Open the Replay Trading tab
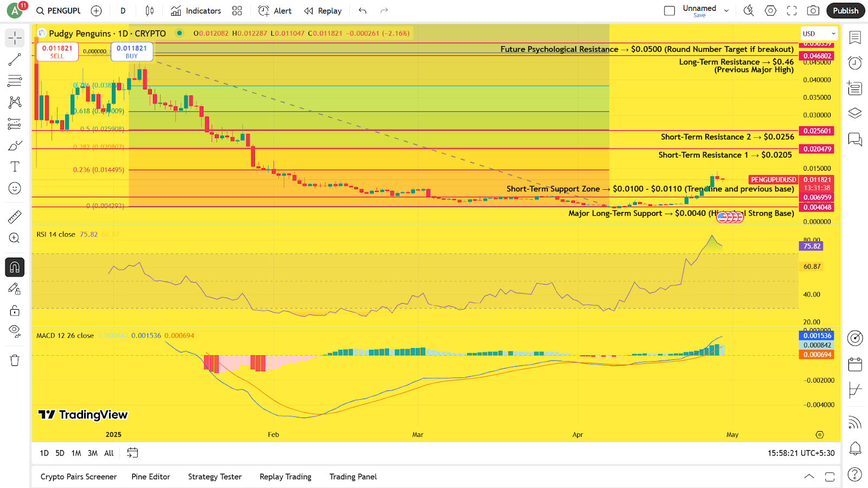 coord(285,477)
